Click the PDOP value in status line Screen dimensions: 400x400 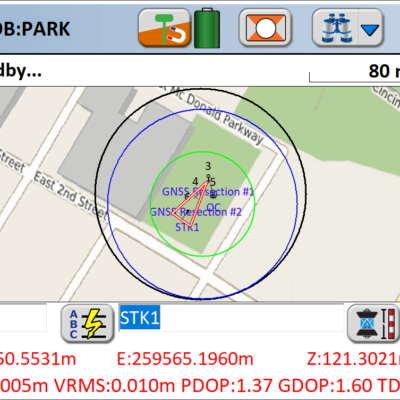(x=227, y=385)
